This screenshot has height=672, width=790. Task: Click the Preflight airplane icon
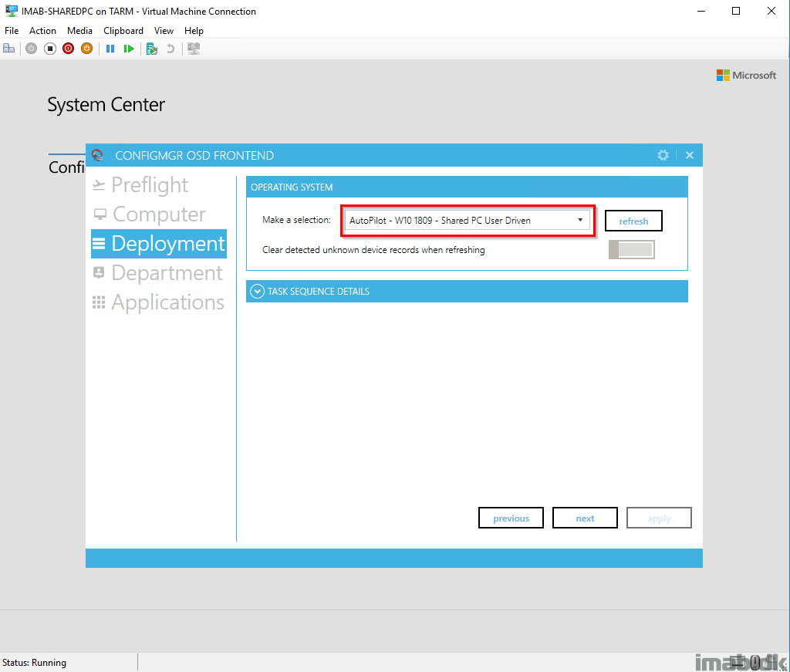(x=99, y=185)
